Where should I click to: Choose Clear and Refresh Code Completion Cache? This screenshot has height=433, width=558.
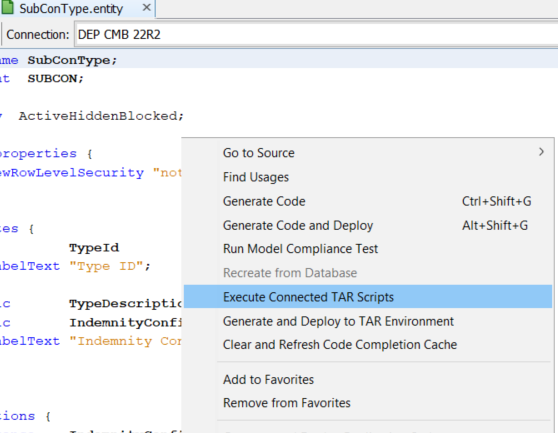coord(368,345)
